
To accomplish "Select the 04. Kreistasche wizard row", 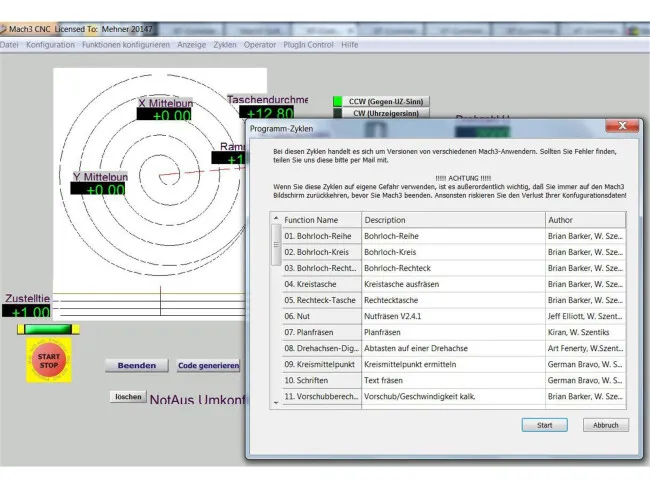I will pyautogui.click(x=316, y=284).
